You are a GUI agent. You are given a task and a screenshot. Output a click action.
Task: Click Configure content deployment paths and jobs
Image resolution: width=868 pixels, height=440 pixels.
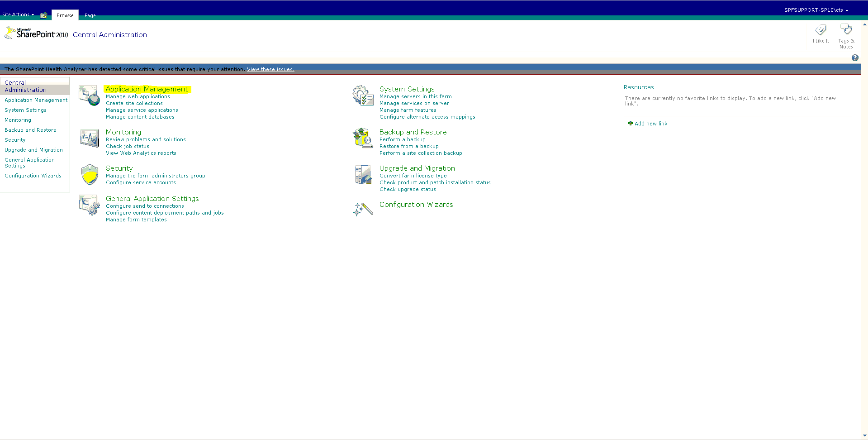pos(165,213)
